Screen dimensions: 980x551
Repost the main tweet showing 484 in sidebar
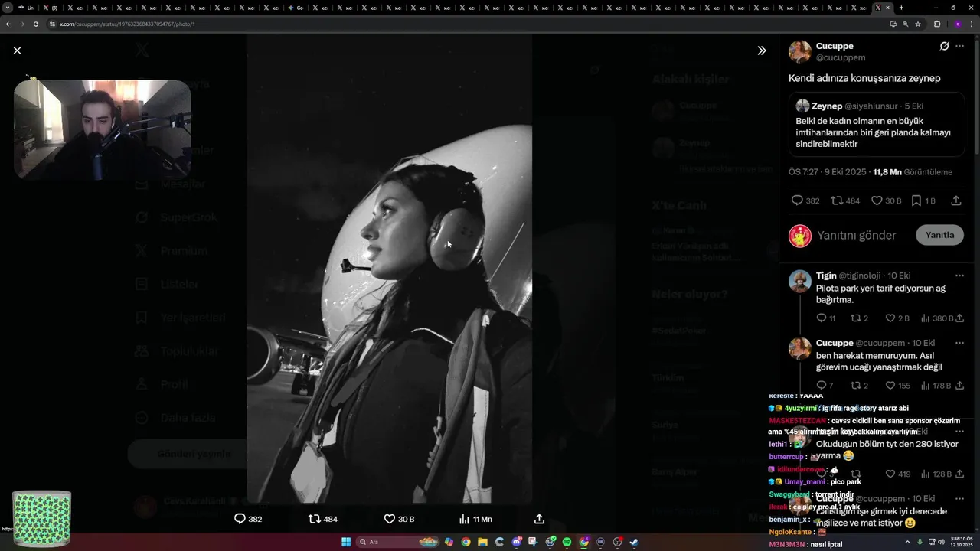[845, 201]
